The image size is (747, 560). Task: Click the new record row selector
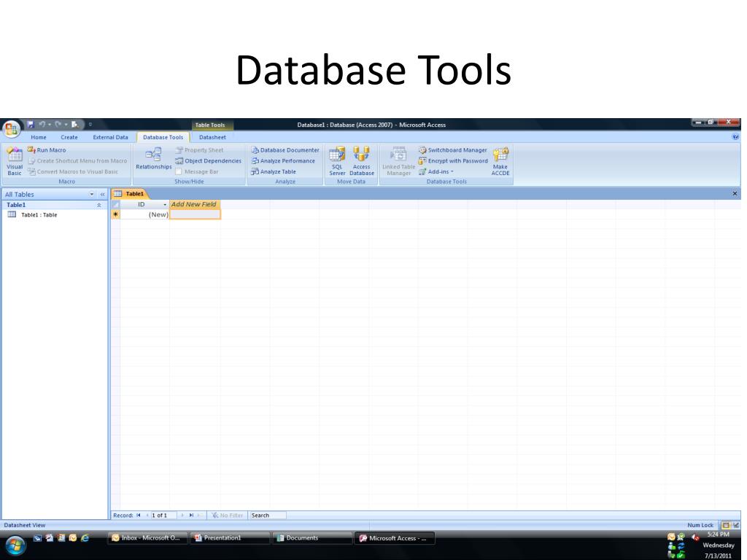115,214
